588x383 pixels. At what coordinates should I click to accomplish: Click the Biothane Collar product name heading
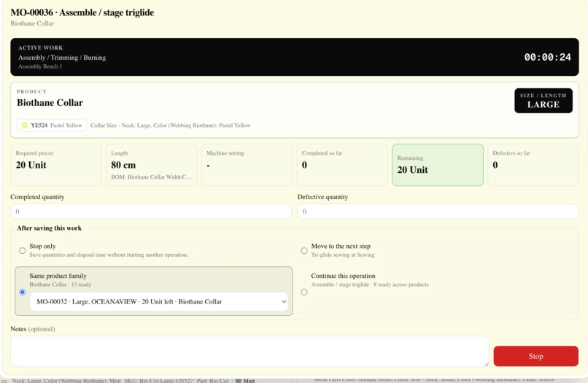pyautogui.click(x=50, y=102)
